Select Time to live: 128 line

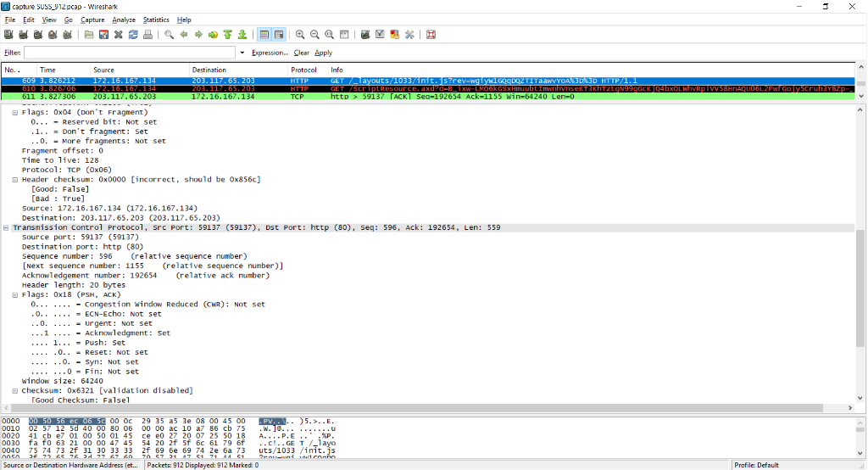point(60,160)
